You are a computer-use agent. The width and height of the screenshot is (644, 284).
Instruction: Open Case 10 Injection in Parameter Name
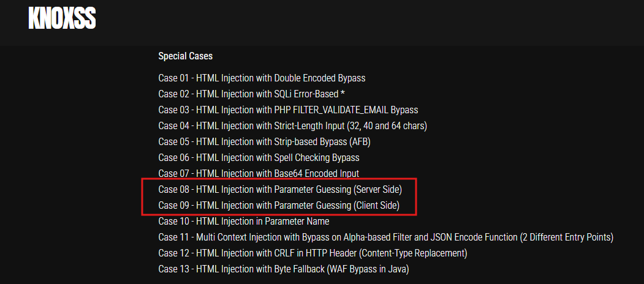click(243, 221)
